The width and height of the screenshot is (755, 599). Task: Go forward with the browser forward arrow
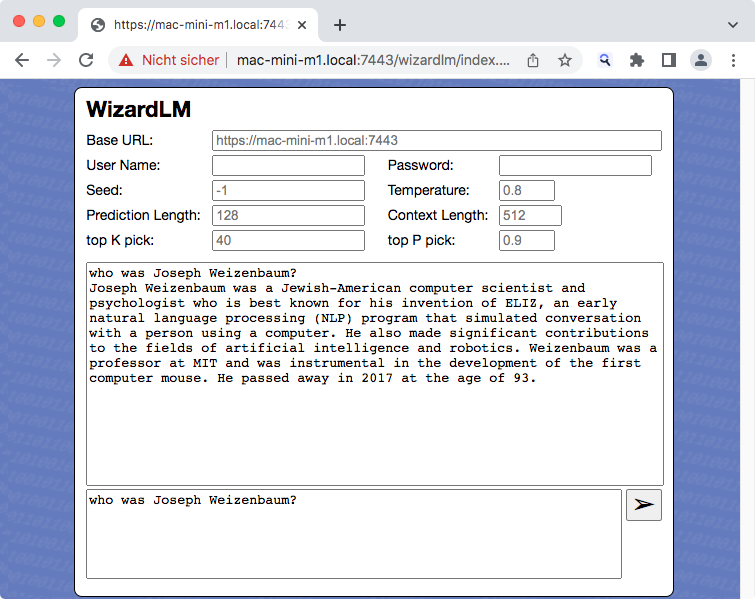(x=54, y=60)
